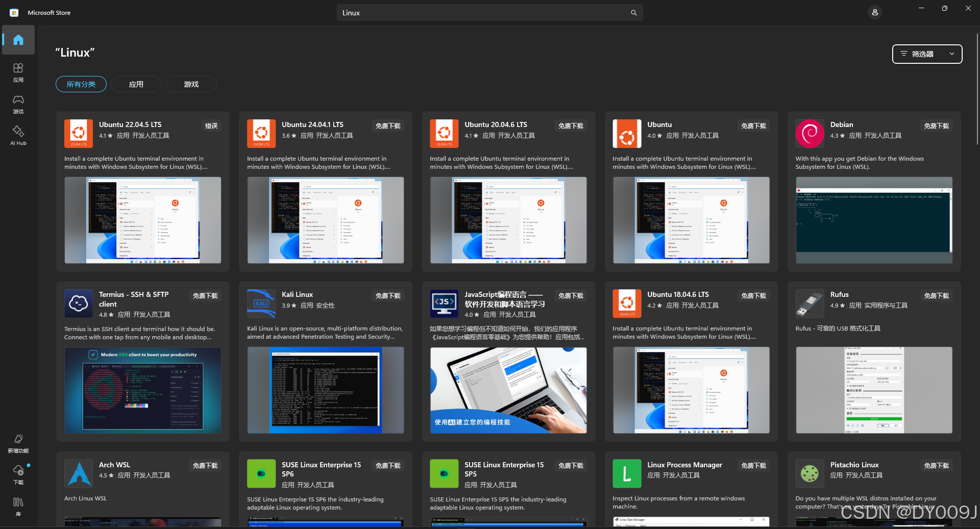The height and width of the screenshot is (529, 980).
Task: Open the Library sidebar icon
Action: (x=18, y=507)
